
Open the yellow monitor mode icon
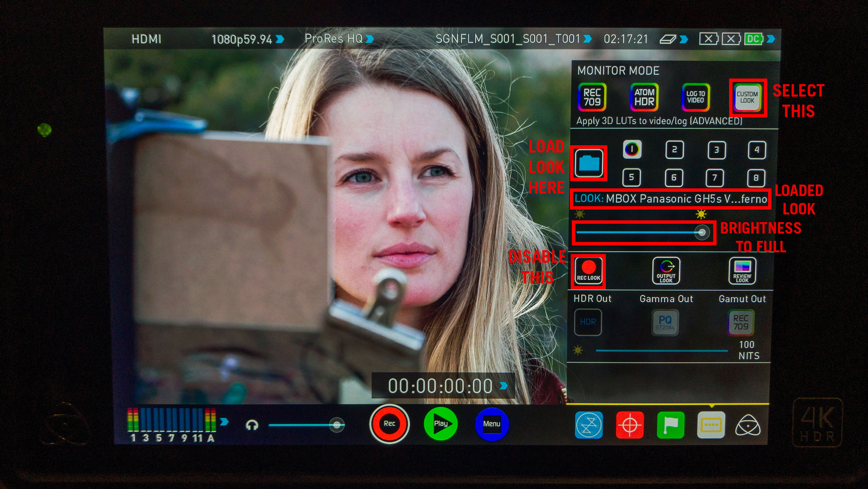click(x=711, y=425)
